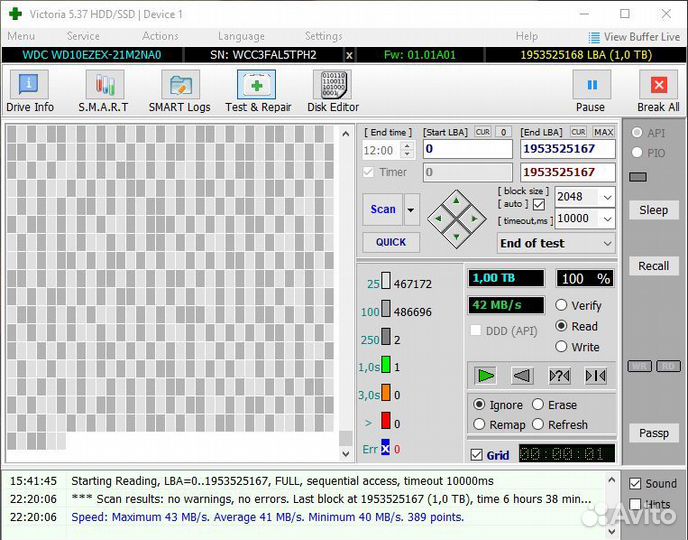This screenshot has width=688, height=540.
Task: Open the Service menu
Action: coord(83,36)
